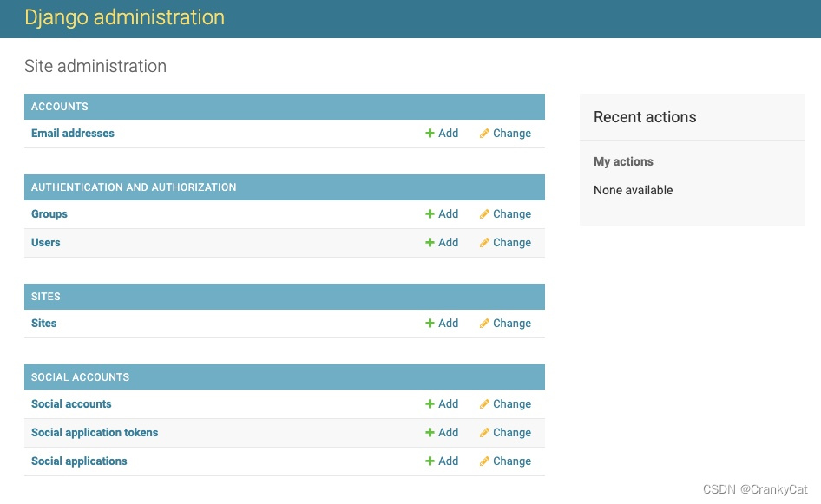
Task: Click the Change text for Sites
Action: coord(512,324)
